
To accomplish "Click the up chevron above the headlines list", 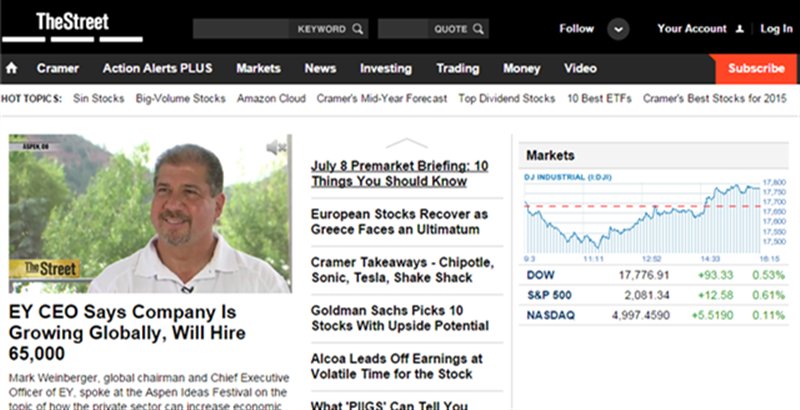I will click(x=407, y=143).
